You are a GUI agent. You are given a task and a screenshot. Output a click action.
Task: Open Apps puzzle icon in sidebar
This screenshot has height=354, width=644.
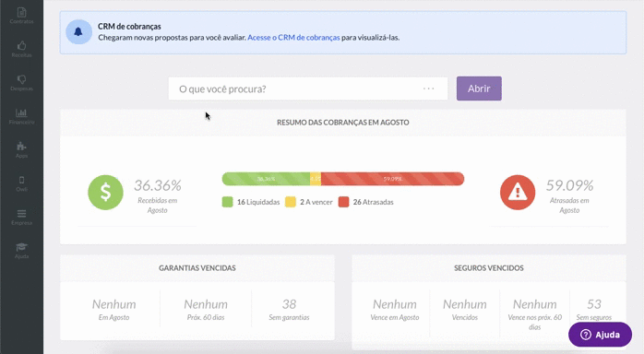point(21,149)
